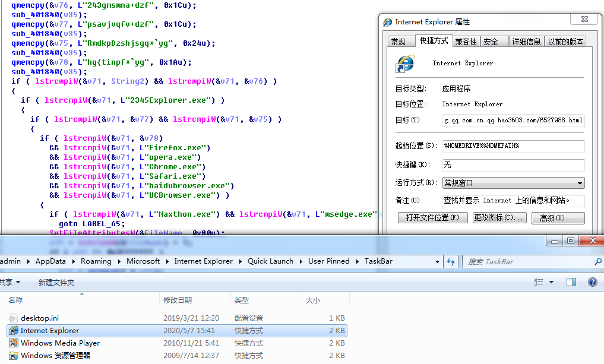Open the 运行方式 常规窗口 dropdown
Screen dimensions: 604x364
pyautogui.click(x=513, y=183)
